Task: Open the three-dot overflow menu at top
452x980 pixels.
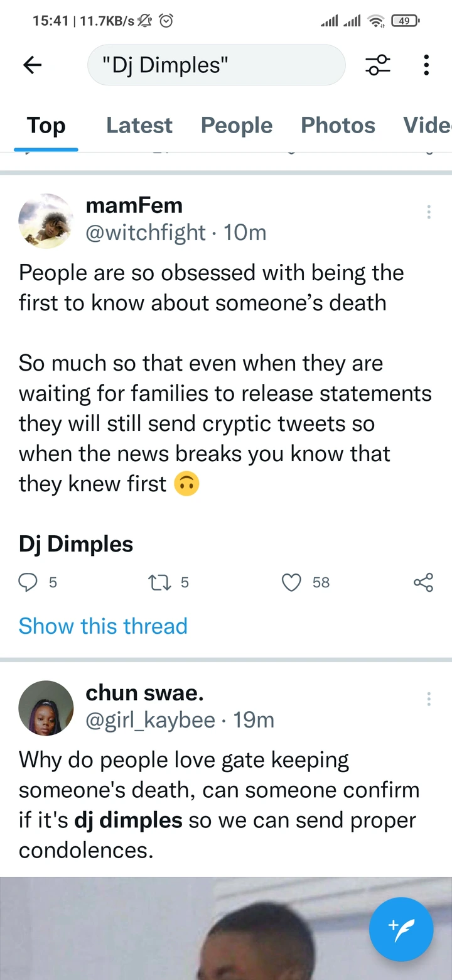Action: [x=426, y=64]
